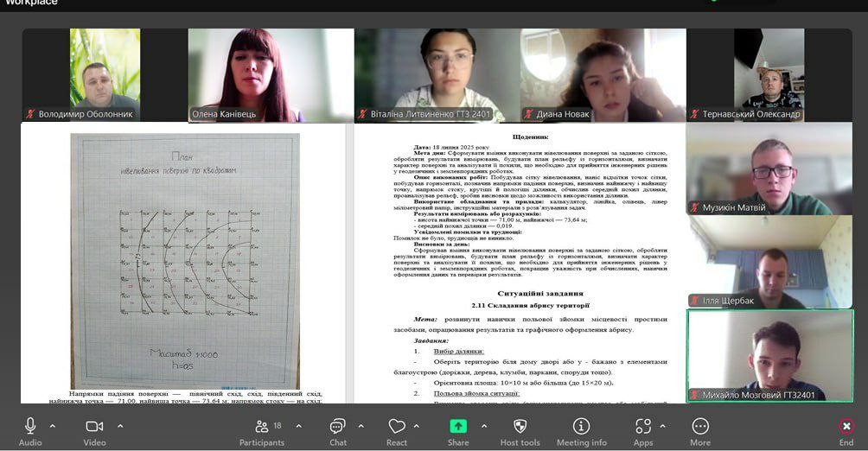
Task: Select Олена Канівець video tile
Action: 270,75
